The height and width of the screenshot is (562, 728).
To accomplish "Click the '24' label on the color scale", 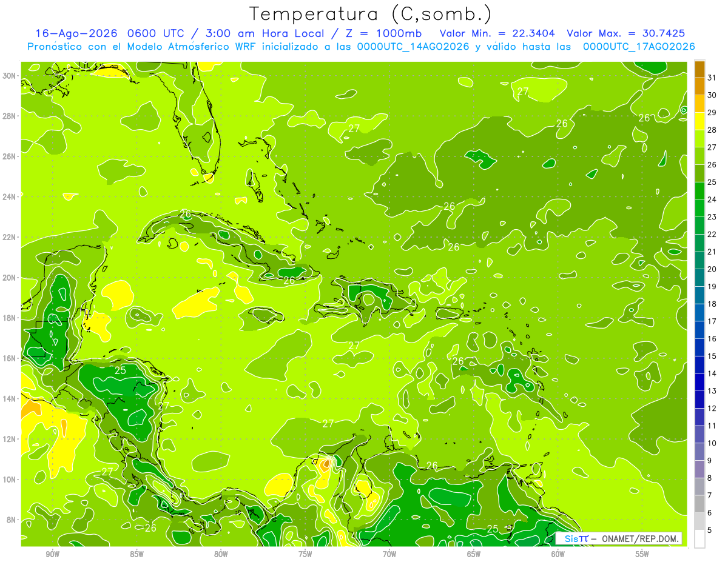I will pyautogui.click(x=712, y=199).
